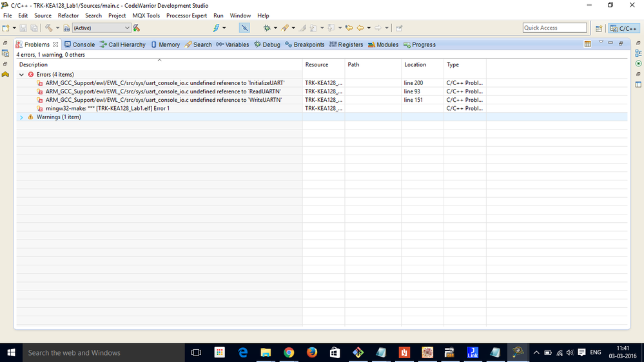The width and height of the screenshot is (644, 362).
Task: Click the Back navigation arrow icon
Action: click(360, 28)
